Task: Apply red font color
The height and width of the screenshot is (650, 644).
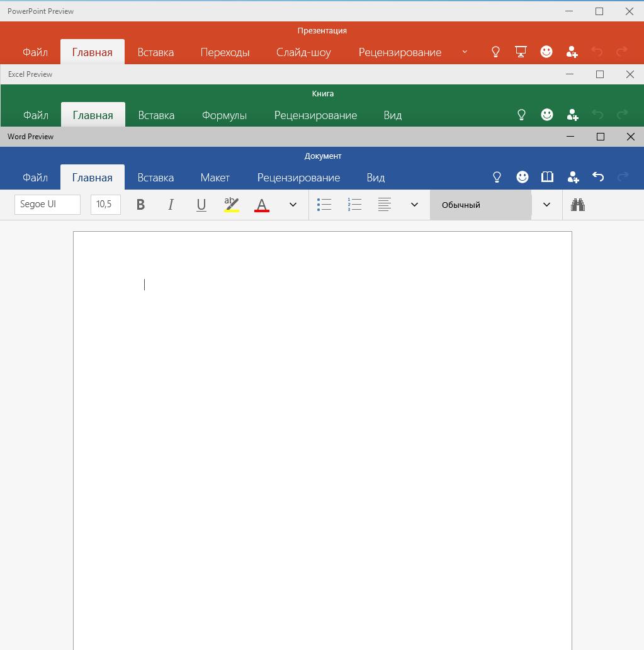Action: pyautogui.click(x=262, y=205)
